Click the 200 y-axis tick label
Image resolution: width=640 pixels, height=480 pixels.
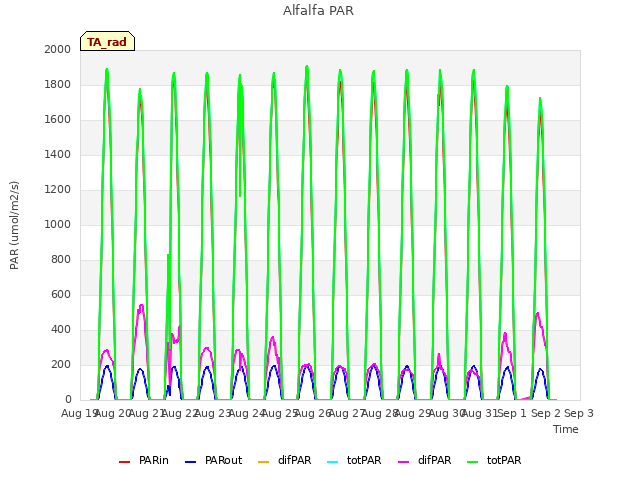[61, 364]
